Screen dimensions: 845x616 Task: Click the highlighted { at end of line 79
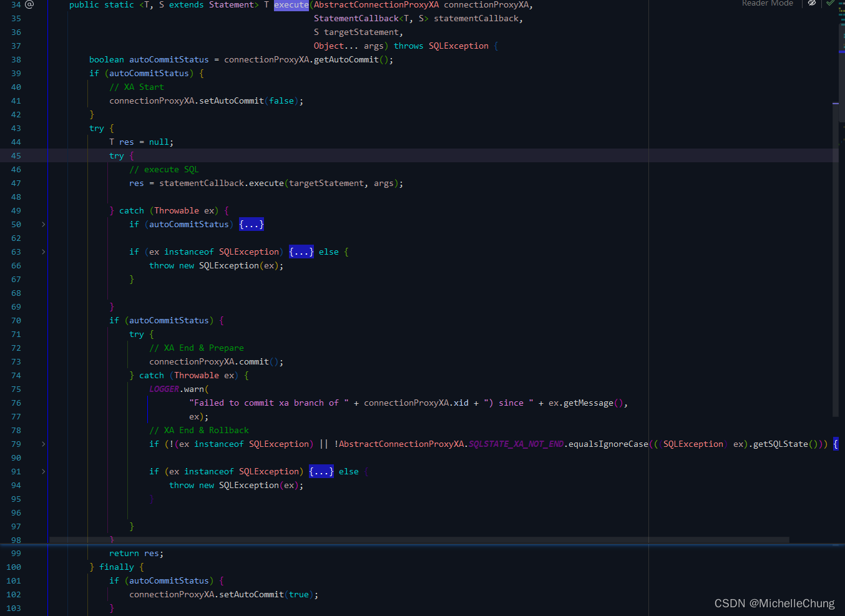click(836, 444)
